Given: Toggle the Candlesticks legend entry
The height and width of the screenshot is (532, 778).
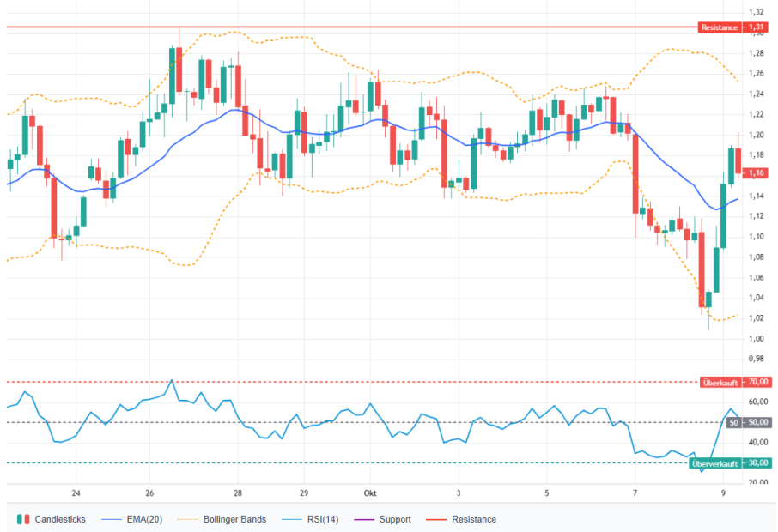Looking at the screenshot, I should point(52,519).
